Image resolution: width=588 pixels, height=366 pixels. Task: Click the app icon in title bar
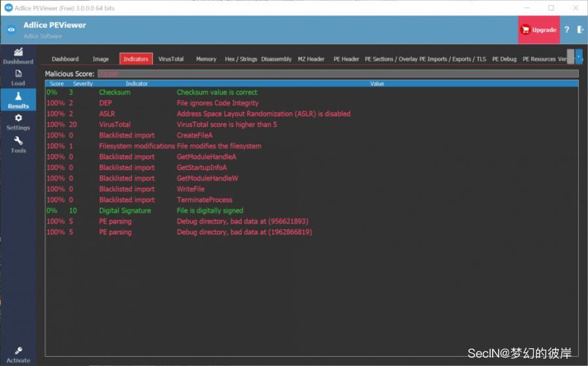click(8, 8)
